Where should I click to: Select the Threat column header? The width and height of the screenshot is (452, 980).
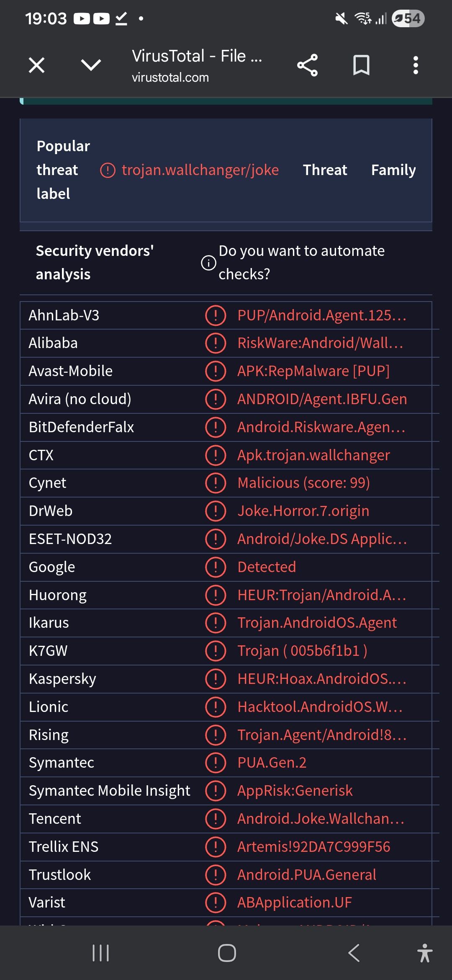(325, 170)
